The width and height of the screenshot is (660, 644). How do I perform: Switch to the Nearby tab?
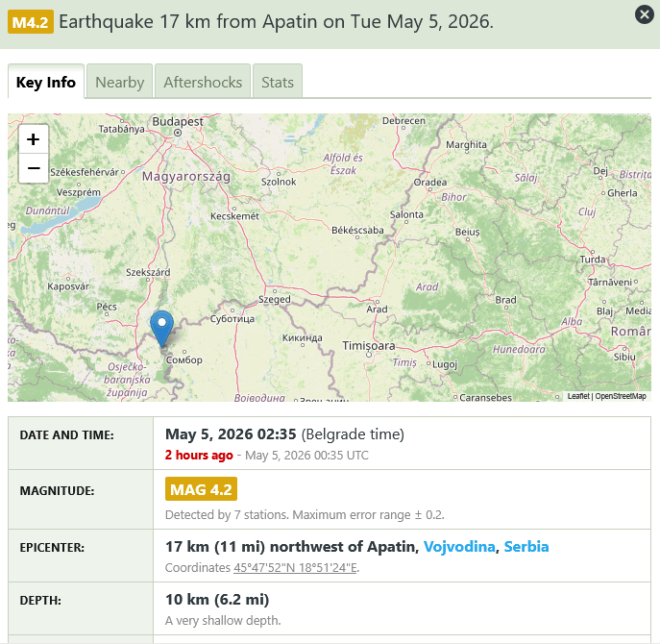tap(119, 82)
